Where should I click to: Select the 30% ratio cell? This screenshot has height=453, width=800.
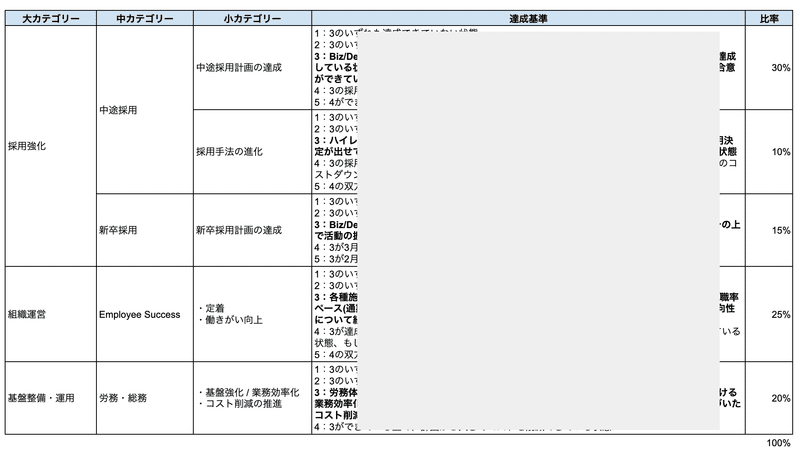(x=769, y=67)
